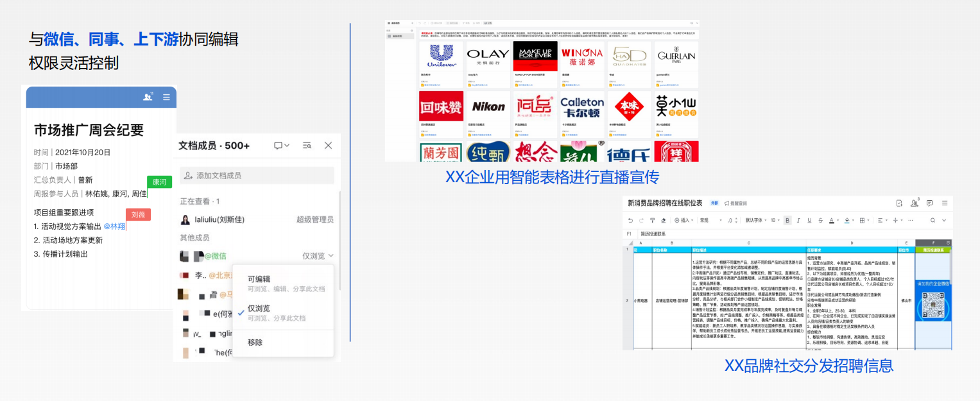Open the 常规 number format dropdown
The width and height of the screenshot is (980, 401).
pyautogui.click(x=711, y=220)
